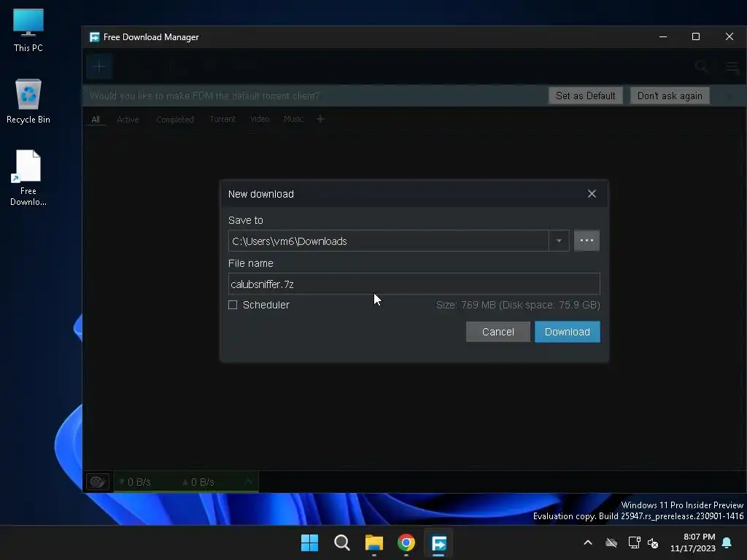
Task: Open the Windows Start menu
Action: tap(309, 542)
